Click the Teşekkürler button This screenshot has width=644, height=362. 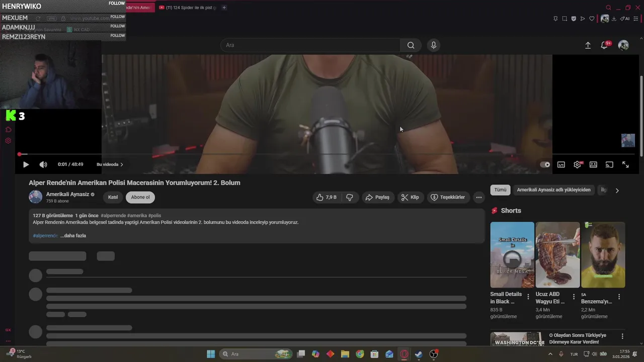(448, 197)
